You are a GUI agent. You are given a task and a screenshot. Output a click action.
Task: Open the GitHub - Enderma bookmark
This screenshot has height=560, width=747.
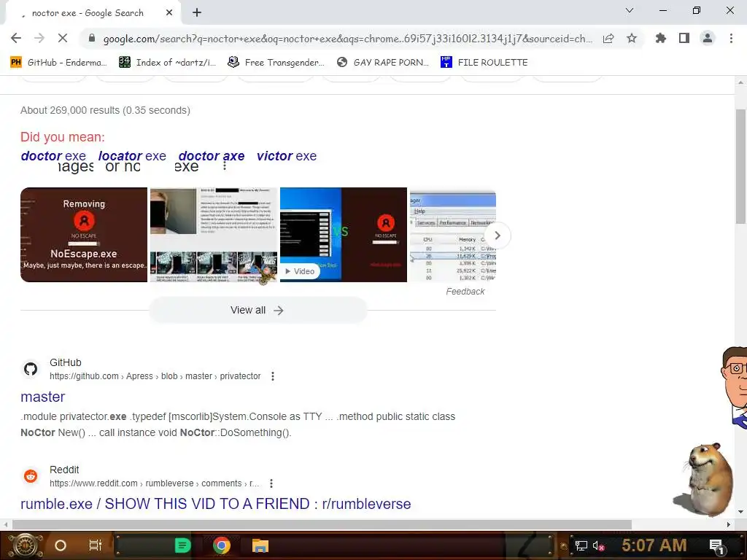pos(58,63)
